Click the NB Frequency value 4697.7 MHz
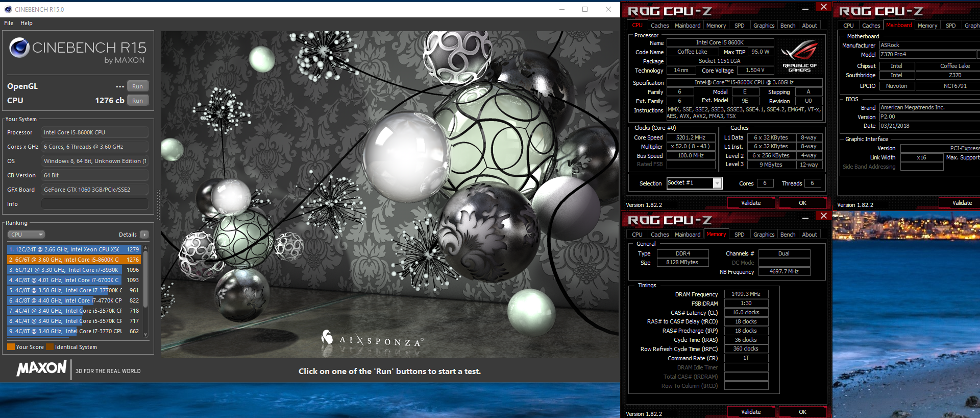This screenshot has width=980, height=418. click(x=784, y=272)
